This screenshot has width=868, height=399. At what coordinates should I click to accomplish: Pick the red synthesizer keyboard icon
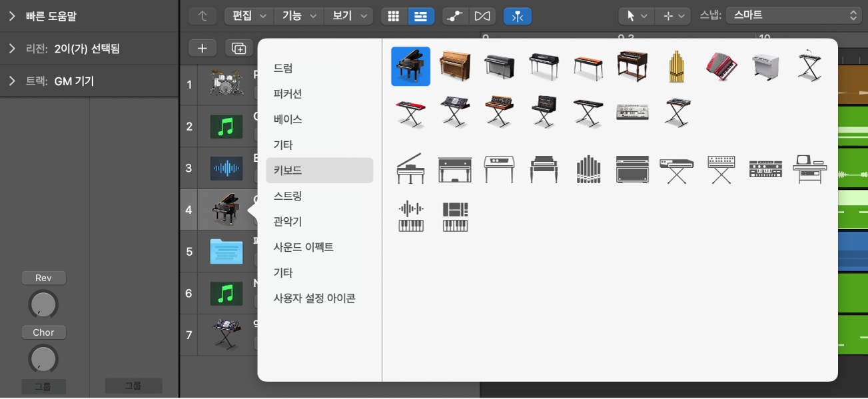410,111
